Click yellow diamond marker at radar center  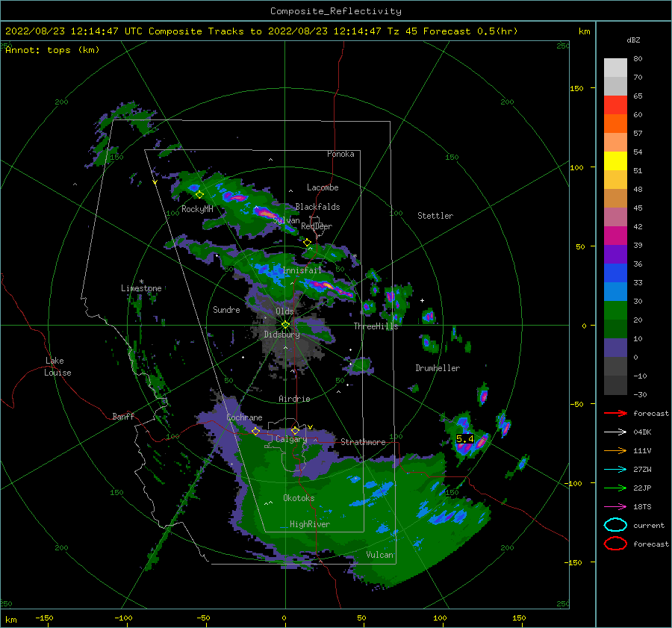(285, 325)
